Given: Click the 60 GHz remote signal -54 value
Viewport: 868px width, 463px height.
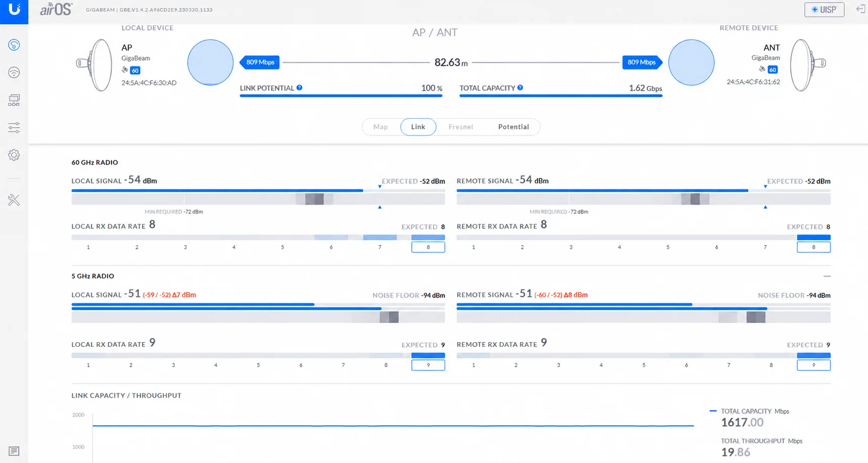Looking at the screenshot, I should point(524,179).
